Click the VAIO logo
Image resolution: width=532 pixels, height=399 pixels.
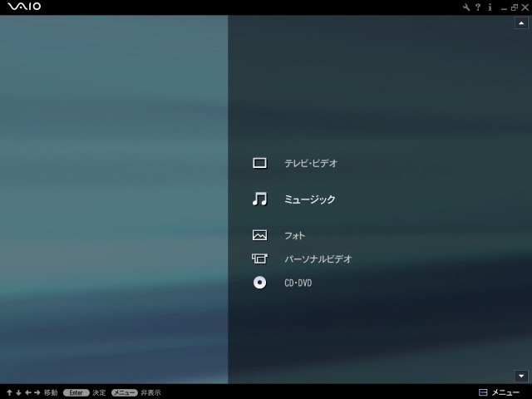(x=24, y=7)
